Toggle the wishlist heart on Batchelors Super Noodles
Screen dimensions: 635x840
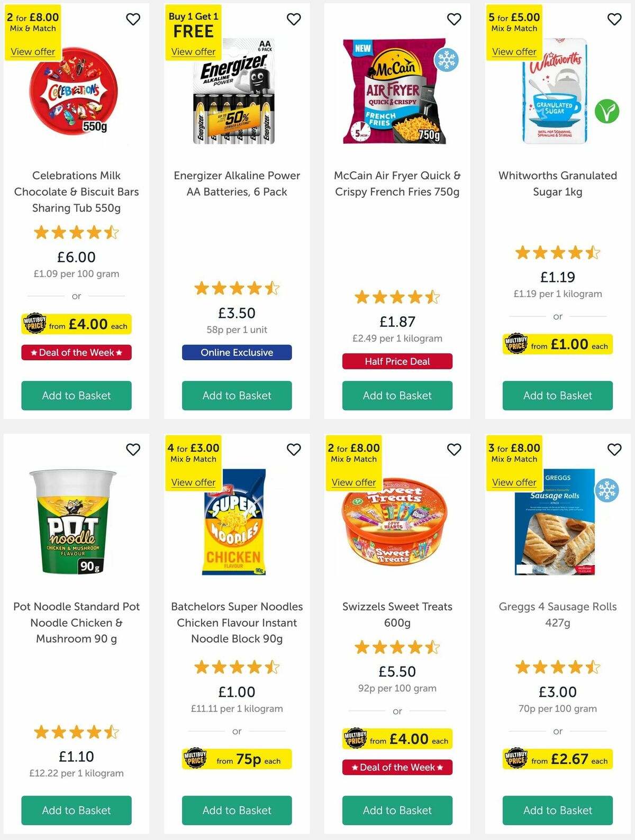(x=294, y=449)
